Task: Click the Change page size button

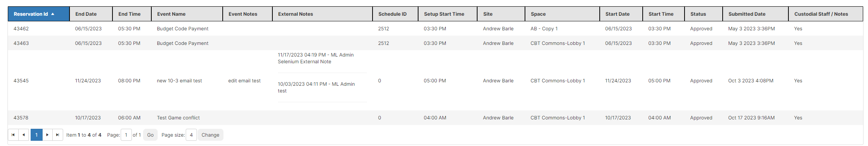Action: tap(210, 135)
